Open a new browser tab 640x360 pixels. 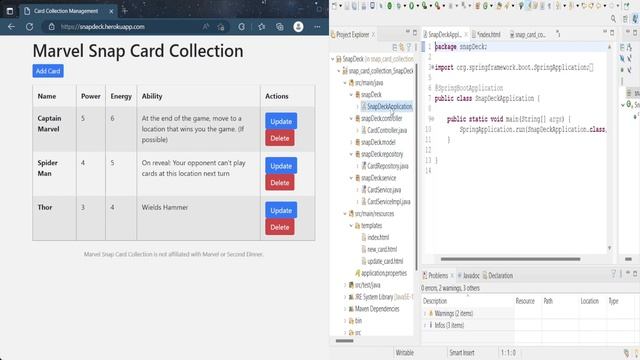[x=125, y=11]
